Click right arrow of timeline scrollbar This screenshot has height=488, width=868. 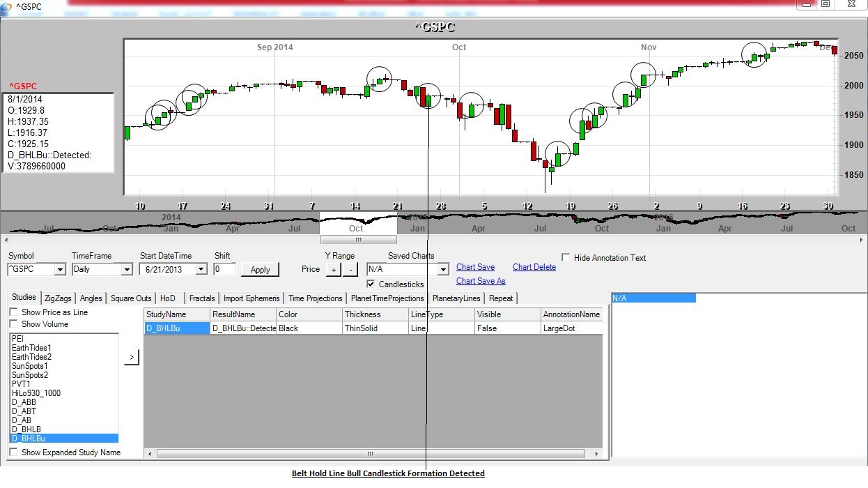863,240
